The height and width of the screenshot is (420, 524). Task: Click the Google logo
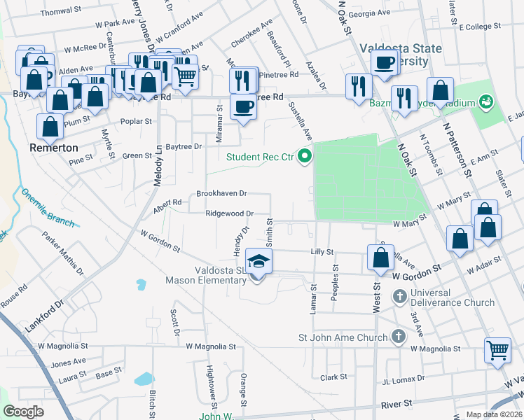click(23, 412)
